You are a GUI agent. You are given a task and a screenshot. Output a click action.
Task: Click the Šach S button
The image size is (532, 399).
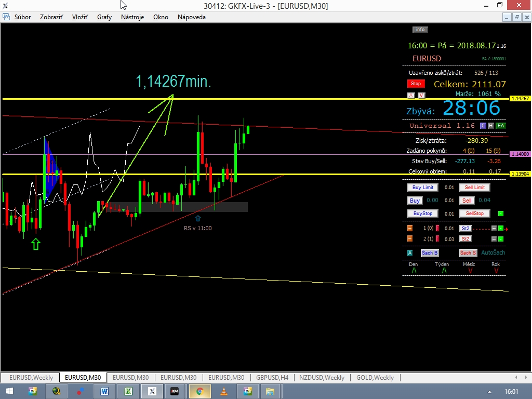click(468, 253)
